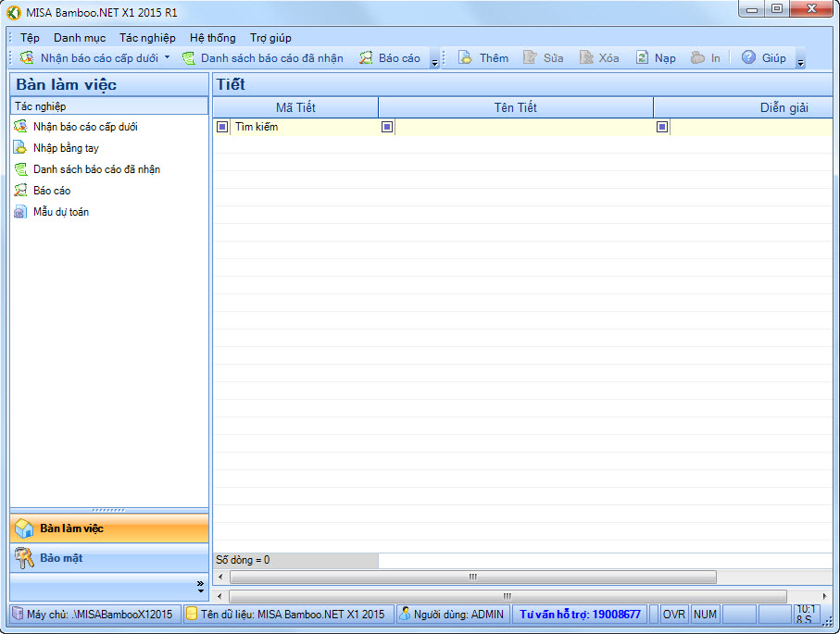The height and width of the screenshot is (634, 840).
Task: Click the Báo cáo toolbar icon
Action: [366, 57]
